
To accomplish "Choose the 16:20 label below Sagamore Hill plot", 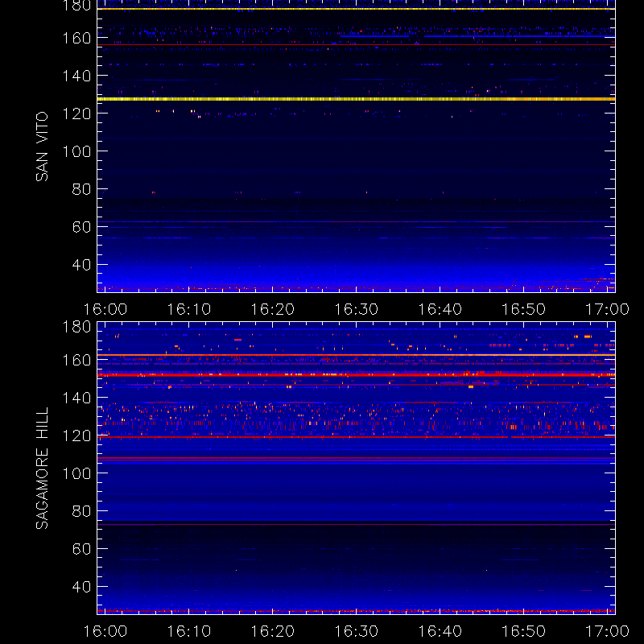I will (273, 631).
